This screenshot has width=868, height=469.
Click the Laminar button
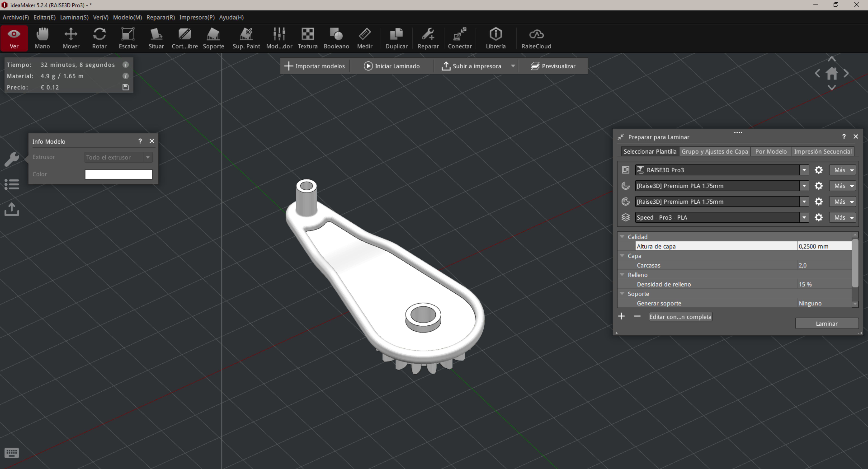(826, 324)
